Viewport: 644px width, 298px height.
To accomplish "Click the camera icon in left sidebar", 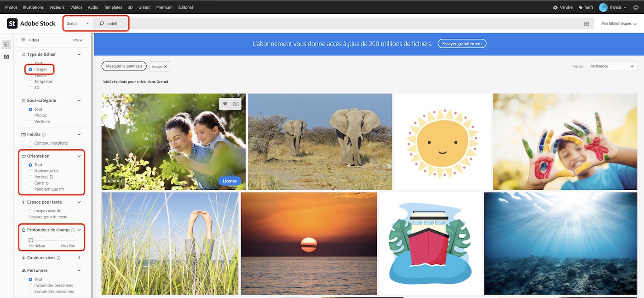I will [x=6, y=56].
